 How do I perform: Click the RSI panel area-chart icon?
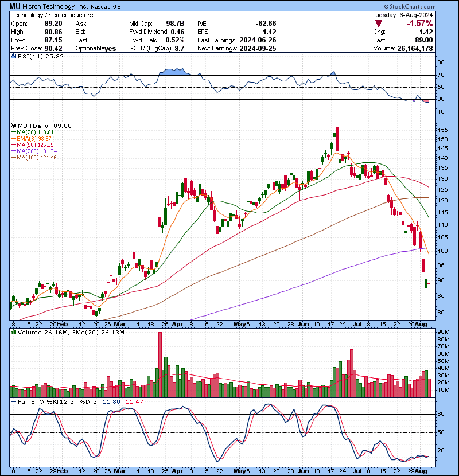[x=13, y=56]
